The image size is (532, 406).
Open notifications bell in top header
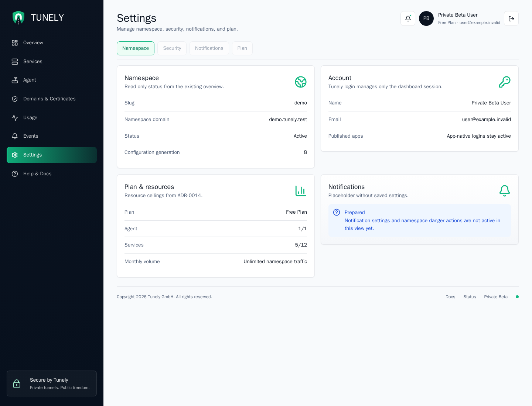coord(408,18)
